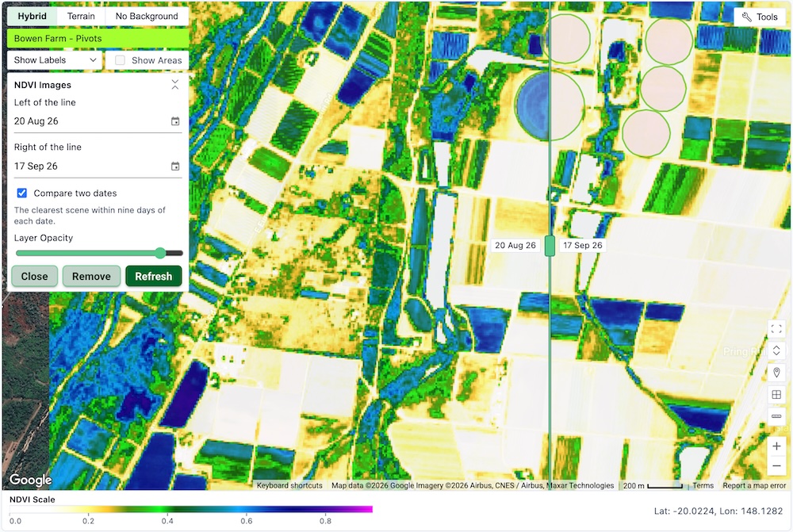Click the Bowen Farm - Pivots banner
Screen dimensions: 793x532
coord(98,38)
